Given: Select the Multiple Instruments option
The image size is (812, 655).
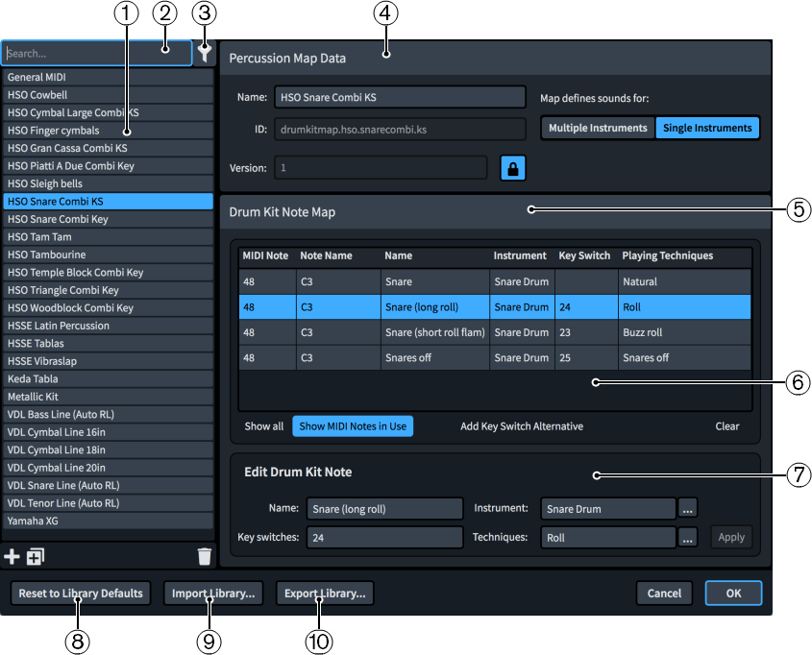Looking at the screenshot, I should click(x=597, y=127).
